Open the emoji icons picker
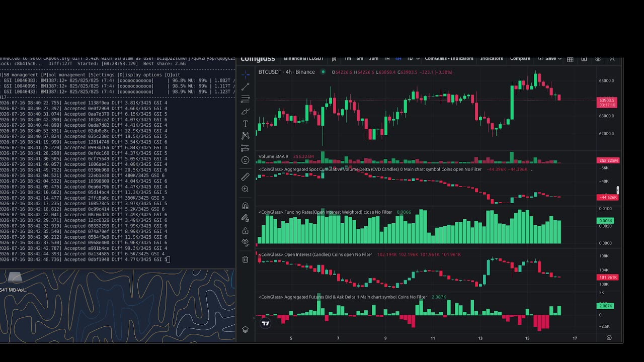This screenshot has height=362, width=644. click(x=246, y=160)
